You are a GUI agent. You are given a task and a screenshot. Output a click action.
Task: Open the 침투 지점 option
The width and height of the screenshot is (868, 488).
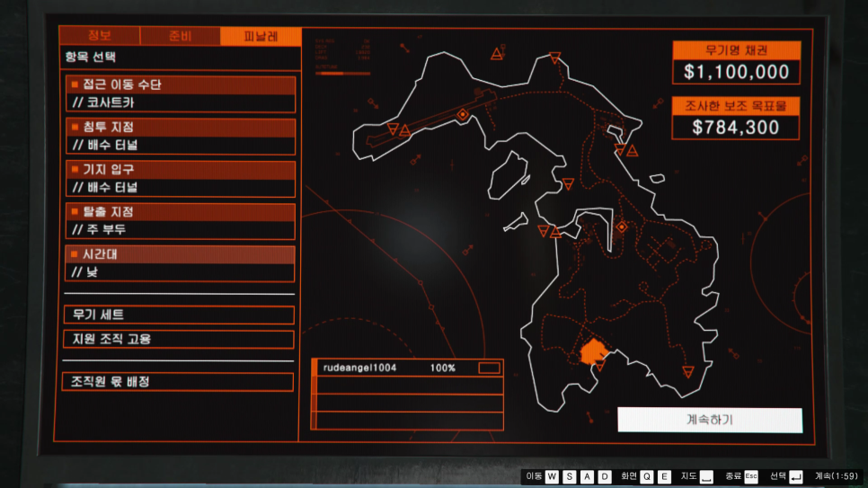pos(181,137)
